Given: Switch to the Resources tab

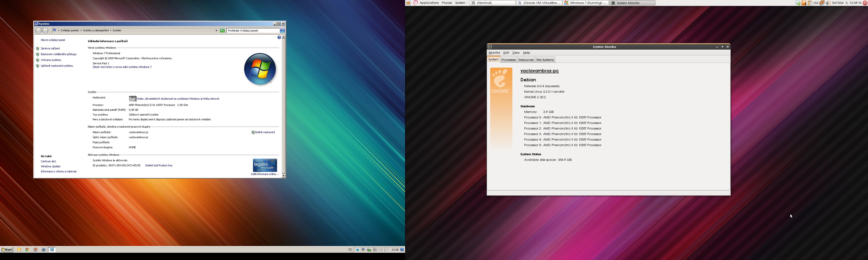Looking at the screenshot, I should click(526, 60).
